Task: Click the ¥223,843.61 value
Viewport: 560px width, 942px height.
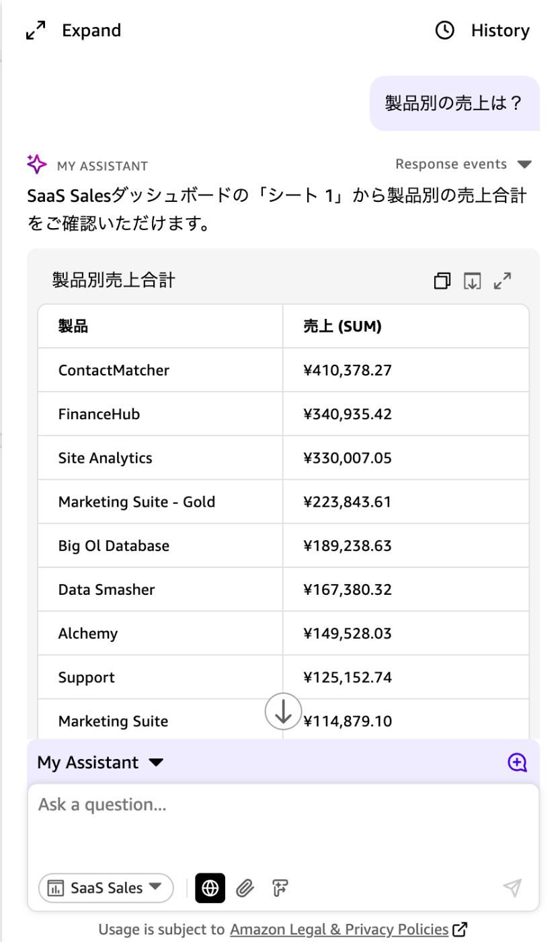Action: [348, 502]
